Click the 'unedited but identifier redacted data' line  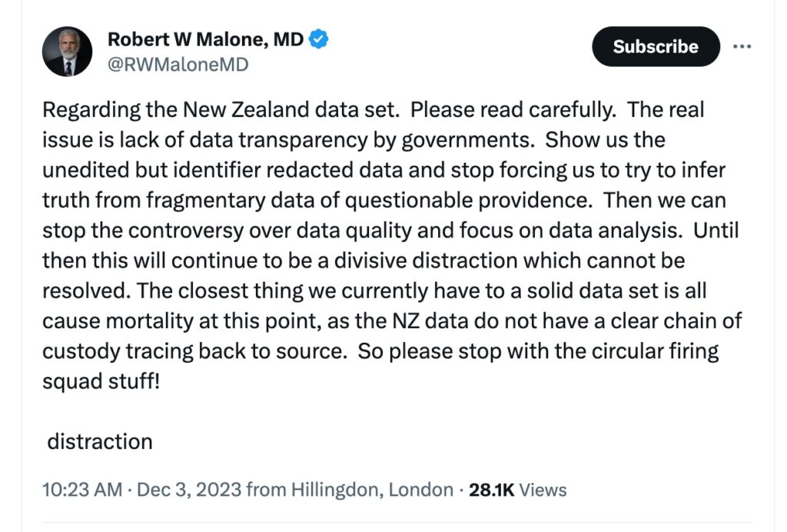click(384, 169)
